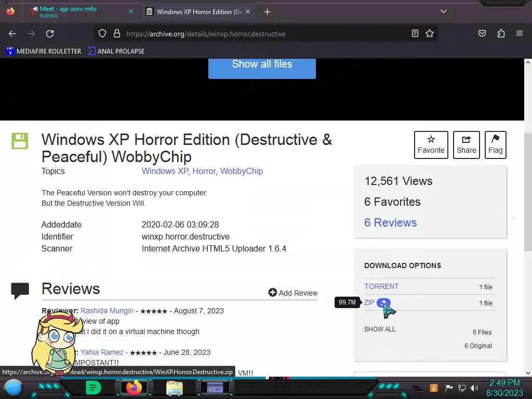Viewport: 532px width, 399px height.
Task: Show site security via padlock icon
Action: coord(117,34)
